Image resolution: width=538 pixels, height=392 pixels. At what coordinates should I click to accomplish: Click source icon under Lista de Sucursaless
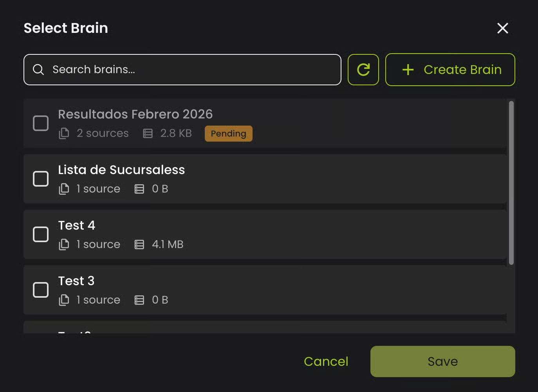click(x=64, y=189)
